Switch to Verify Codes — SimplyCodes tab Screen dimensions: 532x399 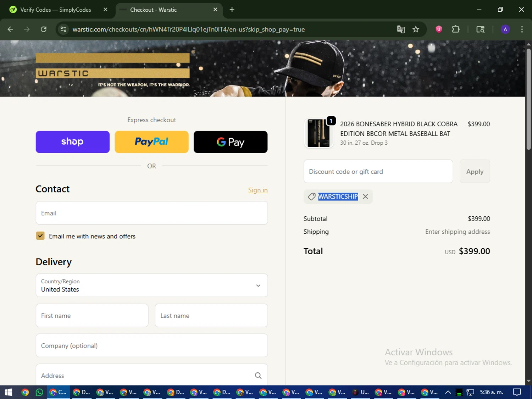(55, 10)
